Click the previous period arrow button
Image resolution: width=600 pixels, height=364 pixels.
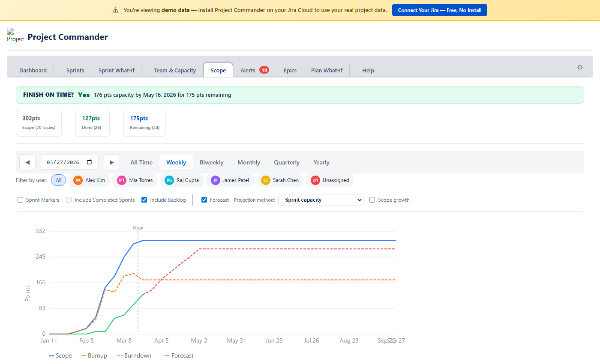[27, 162]
